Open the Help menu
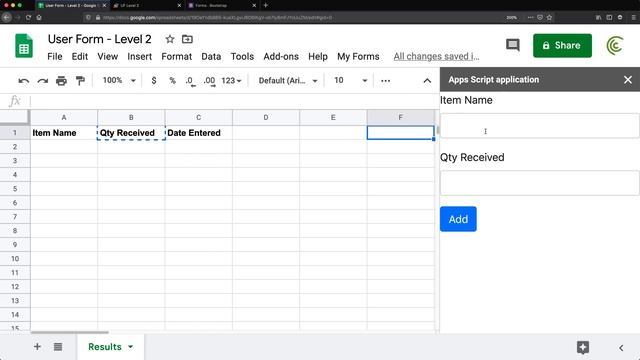Image resolution: width=640 pixels, height=360 pixels. tap(318, 56)
